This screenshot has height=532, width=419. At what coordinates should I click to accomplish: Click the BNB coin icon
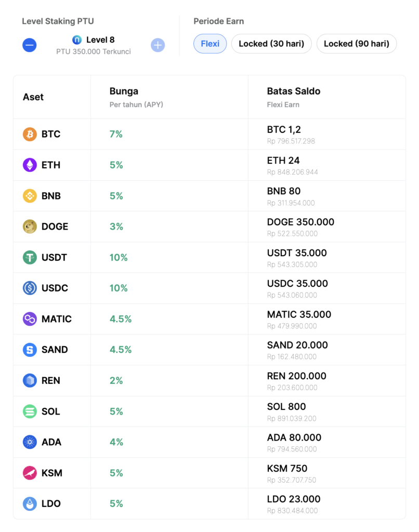click(x=30, y=196)
